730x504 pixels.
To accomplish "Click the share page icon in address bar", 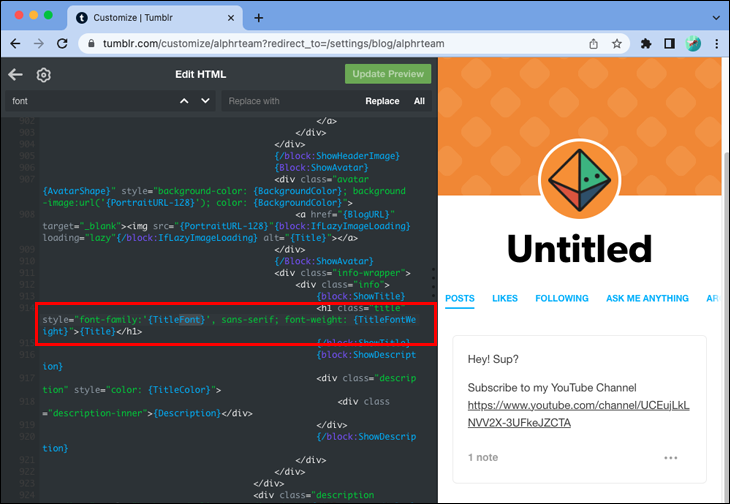I will (593, 44).
